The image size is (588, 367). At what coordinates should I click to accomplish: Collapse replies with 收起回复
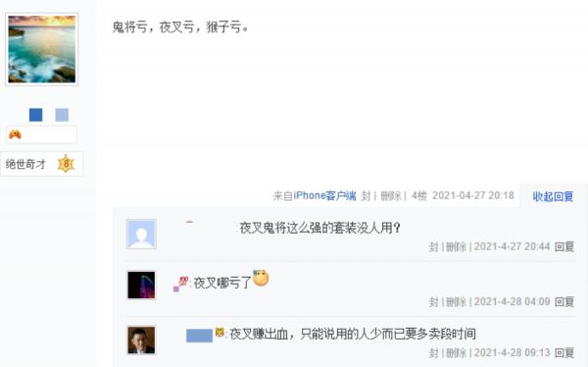pyautogui.click(x=553, y=196)
